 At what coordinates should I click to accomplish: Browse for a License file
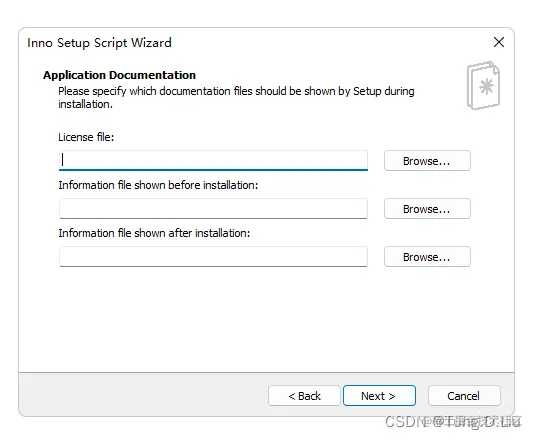click(427, 161)
